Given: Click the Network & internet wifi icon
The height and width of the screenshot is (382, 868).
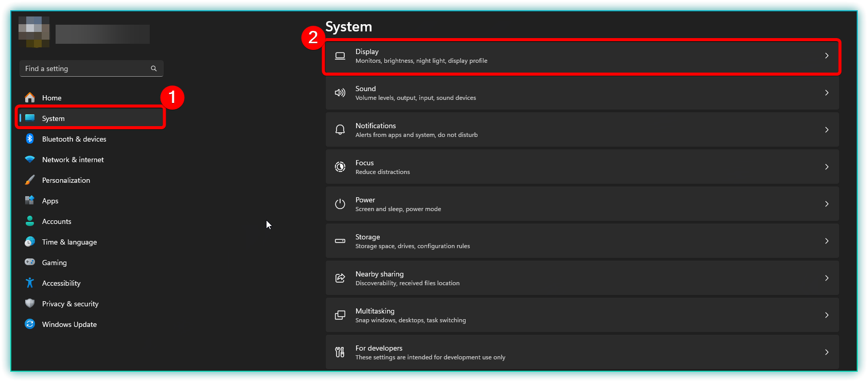Looking at the screenshot, I should 30,160.
